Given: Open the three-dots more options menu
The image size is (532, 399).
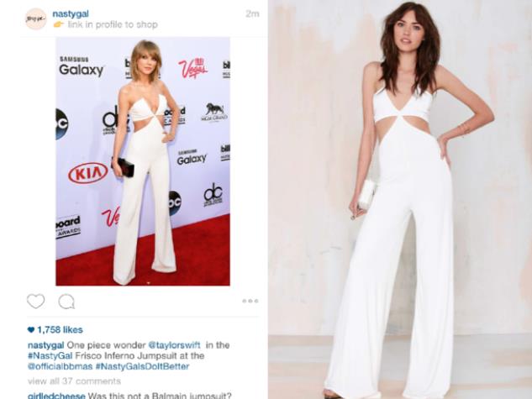Looking at the screenshot, I should 250,301.
